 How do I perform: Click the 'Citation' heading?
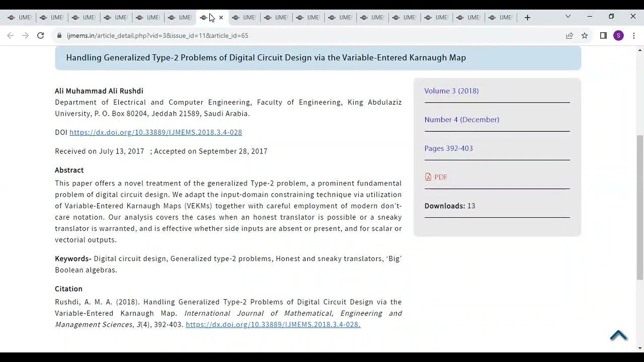68,289
